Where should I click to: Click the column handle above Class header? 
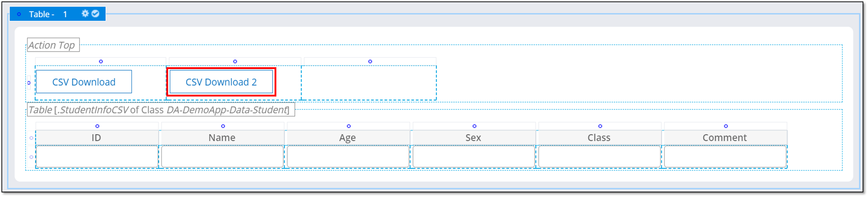click(x=600, y=126)
